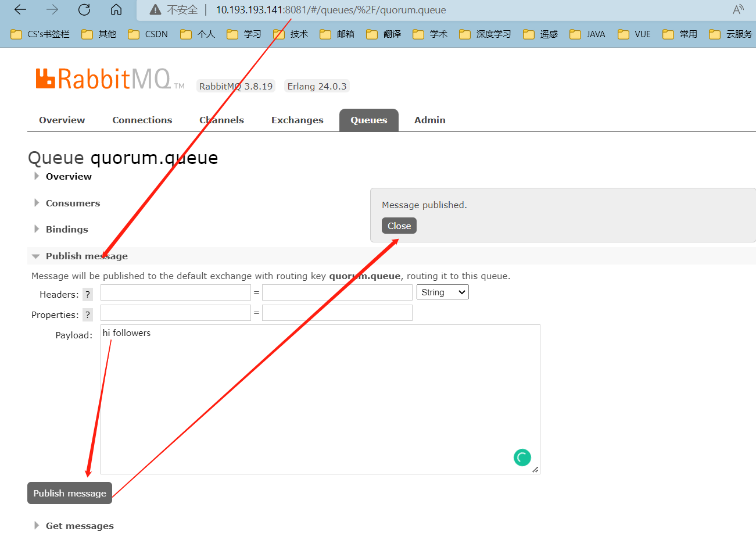Open the 翻译 bookmark folder
Image resolution: width=756 pixels, height=536 pixels.
click(384, 34)
